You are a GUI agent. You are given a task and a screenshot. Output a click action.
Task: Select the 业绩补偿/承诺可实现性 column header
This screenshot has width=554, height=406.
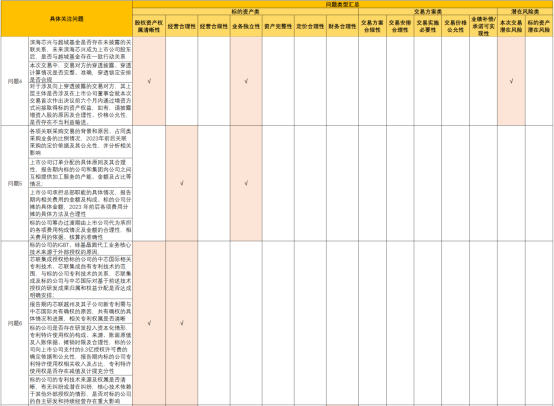(x=483, y=26)
